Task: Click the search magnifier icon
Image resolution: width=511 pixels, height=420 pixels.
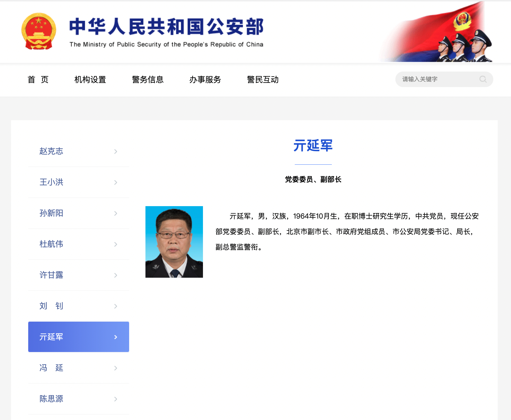Action: [483, 79]
